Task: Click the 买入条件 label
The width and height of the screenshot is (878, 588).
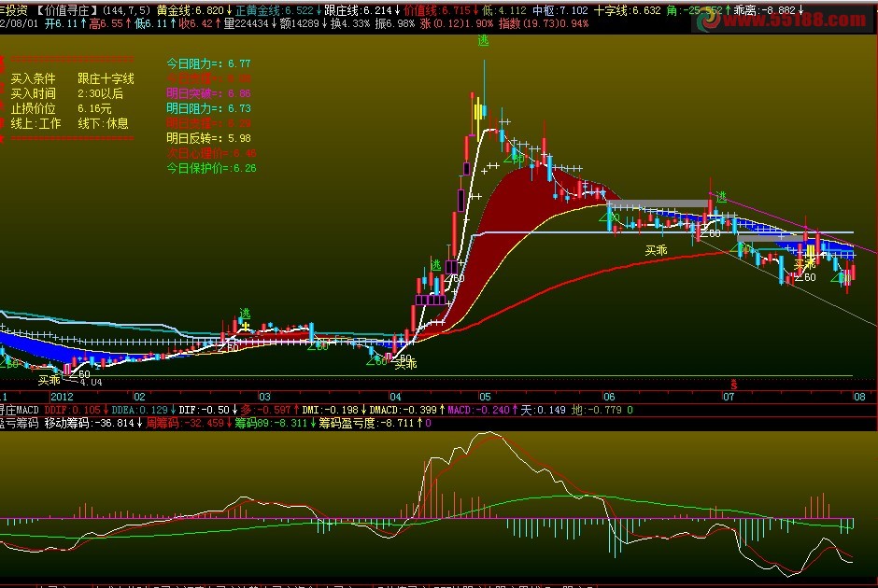Action: pos(33,79)
